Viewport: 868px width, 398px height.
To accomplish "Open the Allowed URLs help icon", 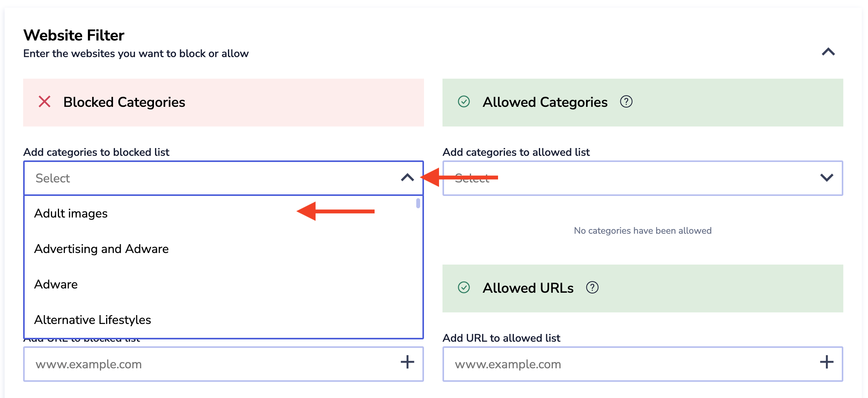I will pyautogui.click(x=592, y=288).
